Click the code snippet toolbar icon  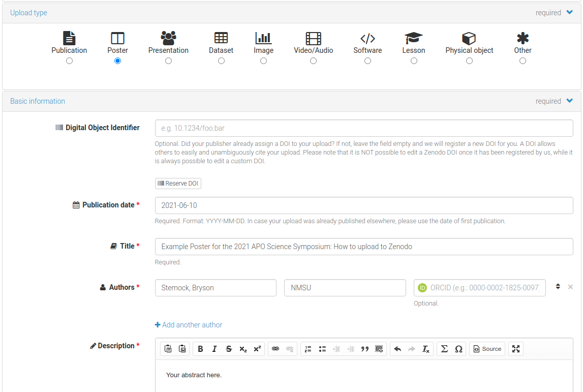[379, 349]
